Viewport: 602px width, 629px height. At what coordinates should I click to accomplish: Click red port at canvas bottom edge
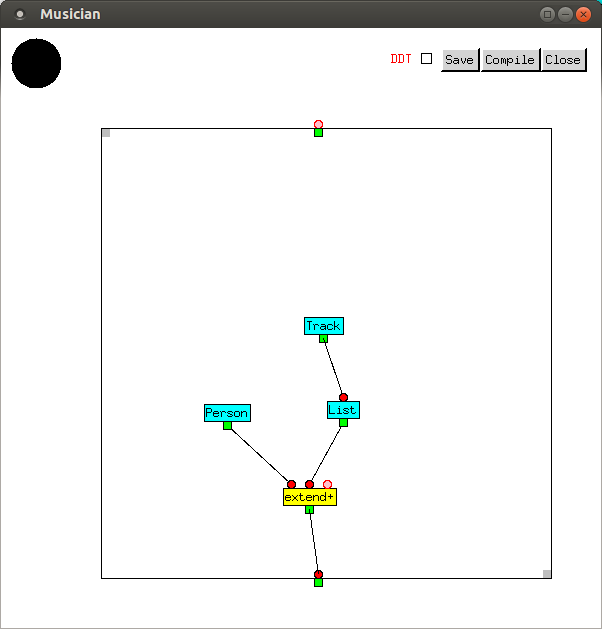tap(318, 574)
